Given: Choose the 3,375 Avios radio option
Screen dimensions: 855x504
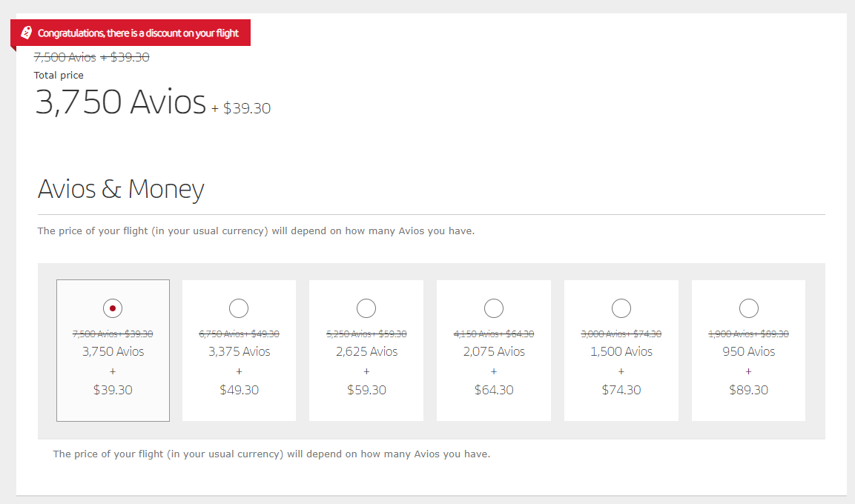Looking at the screenshot, I should pyautogui.click(x=239, y=308).
